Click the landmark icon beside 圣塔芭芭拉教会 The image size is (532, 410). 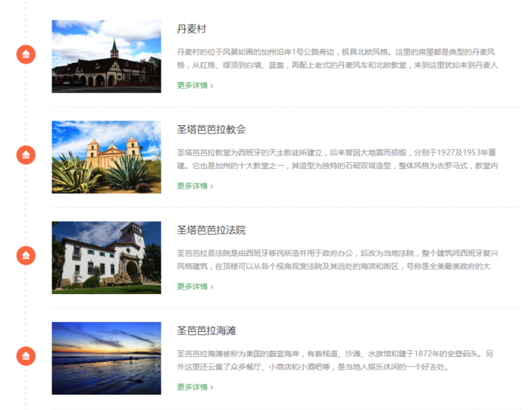point(26,155)
